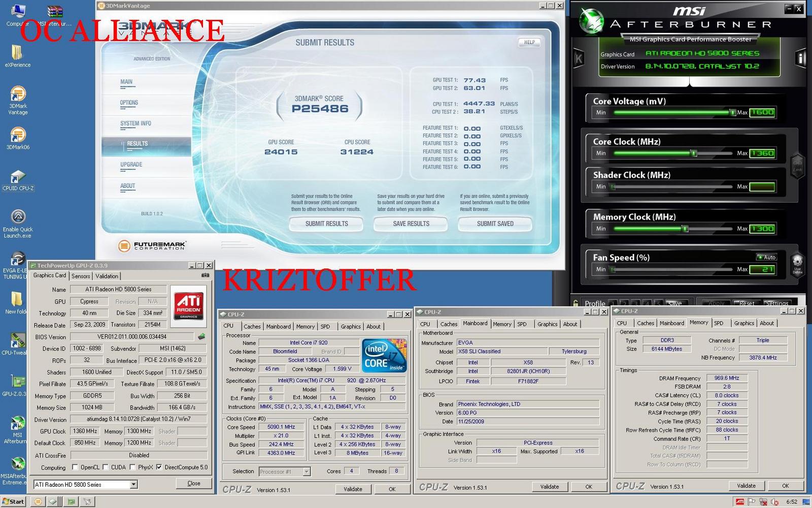This screenshot has width=812, height=508.
Task: Launch 3DMark06 desktop shortcut
Action: click(18, 137)
